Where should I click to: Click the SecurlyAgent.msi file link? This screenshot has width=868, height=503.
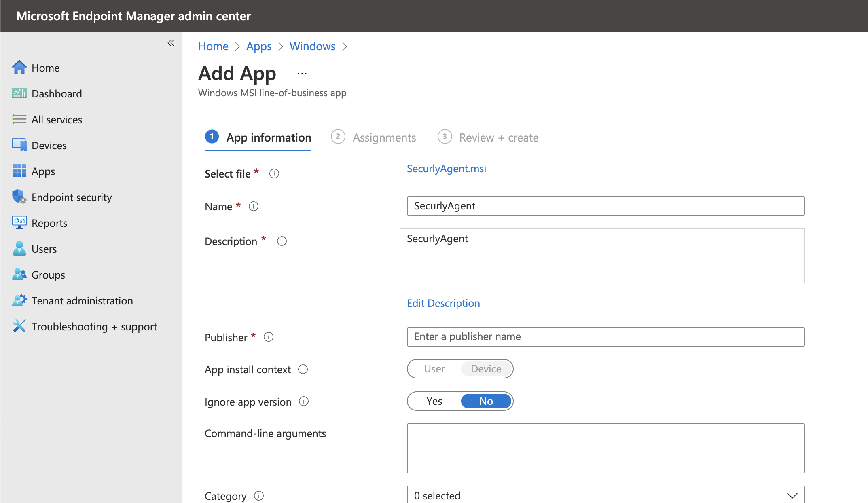[x=447, y=168]
